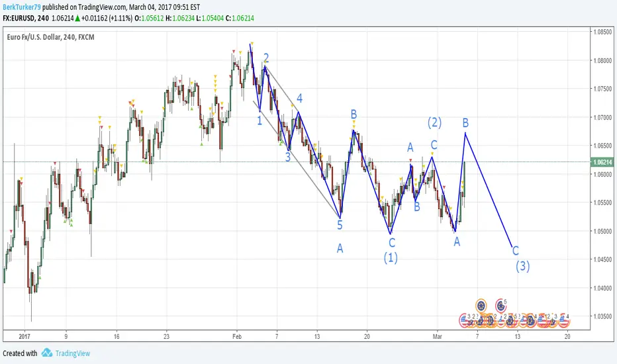
Task: Click the 1.07500 price axis label
Action: point(602,89)
